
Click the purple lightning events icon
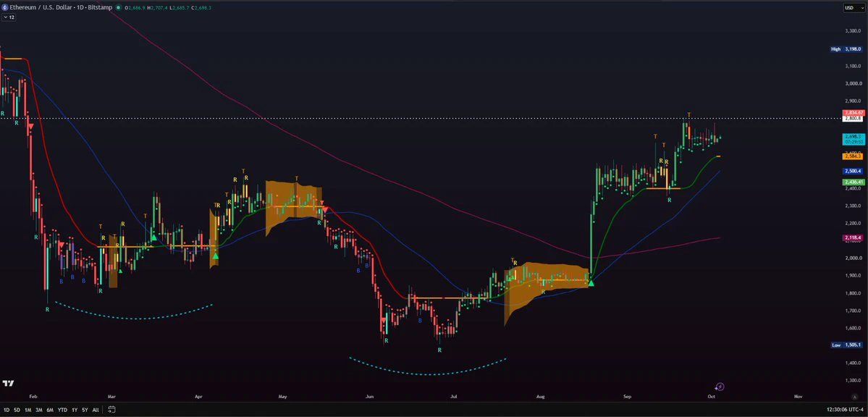720,387
